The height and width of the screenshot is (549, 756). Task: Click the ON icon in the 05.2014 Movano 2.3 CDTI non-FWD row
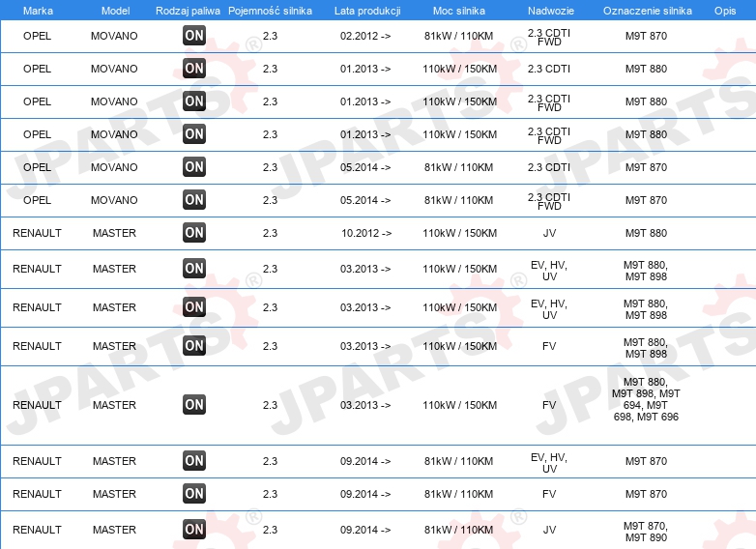[x=194, y=167]
